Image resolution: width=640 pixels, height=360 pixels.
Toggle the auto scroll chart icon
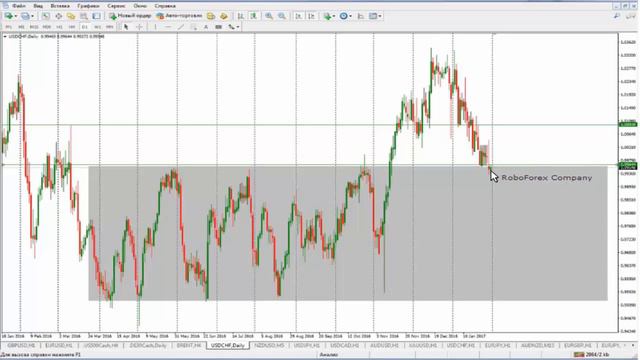(299, 16)
